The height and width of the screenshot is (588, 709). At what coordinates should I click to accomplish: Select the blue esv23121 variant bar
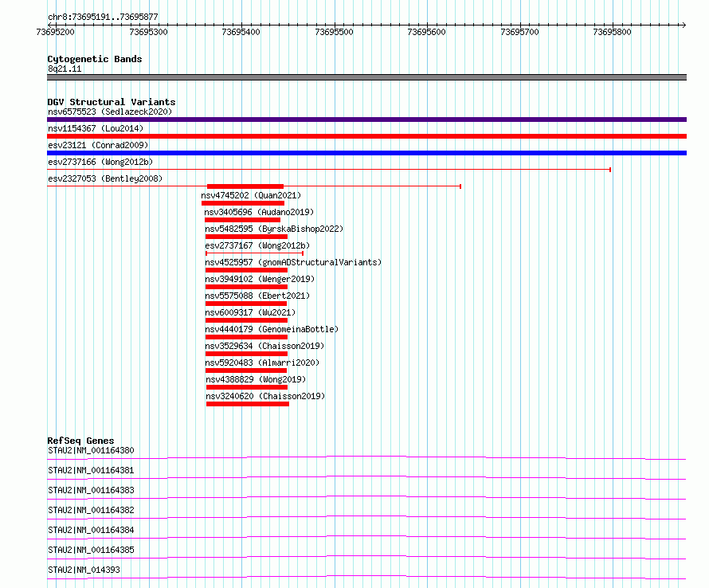click(x=366, y=153)
